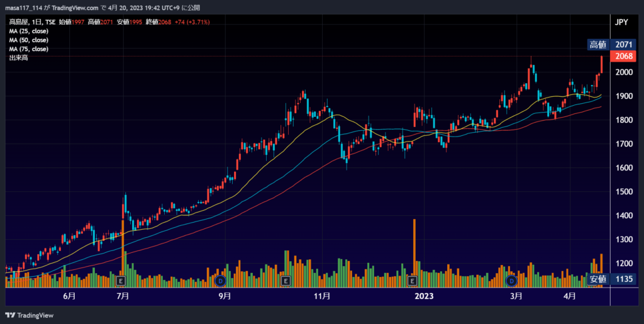Click the 1300 price axis label
The height and width of the screenshot is (324, 644).
pyautogui.click(x=623, y=239)
